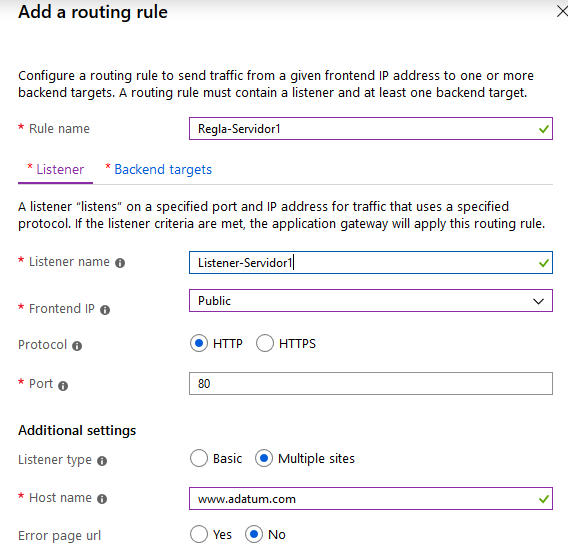Select the HTTPS protocol option
This screenshot has width=568, height=559.
[265, 343]
